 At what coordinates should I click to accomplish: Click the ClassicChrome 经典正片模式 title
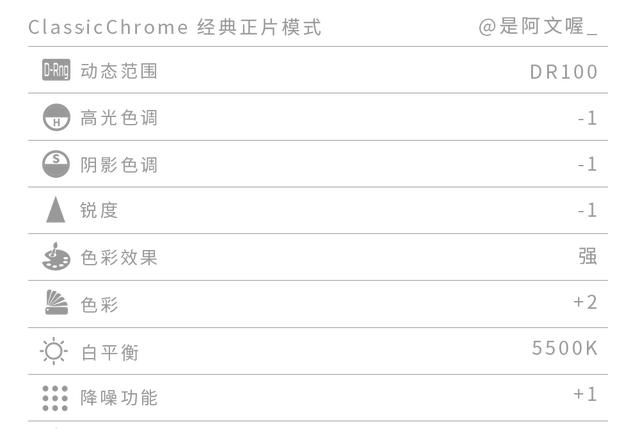pyautogui.click(x=175, y=27)
